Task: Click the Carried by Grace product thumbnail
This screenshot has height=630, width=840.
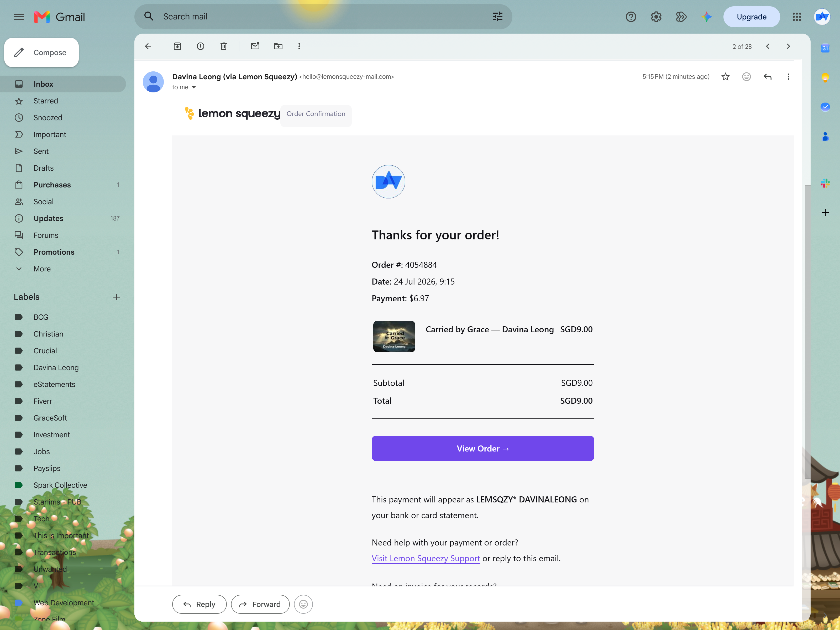Action: [x=394, y=337]
